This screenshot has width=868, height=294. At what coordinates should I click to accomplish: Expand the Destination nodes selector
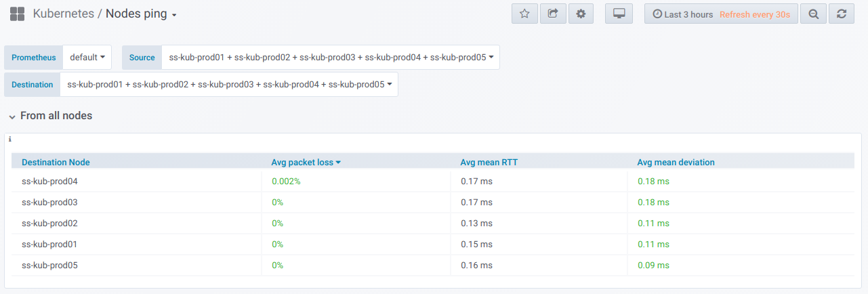[x=229, y=85]
